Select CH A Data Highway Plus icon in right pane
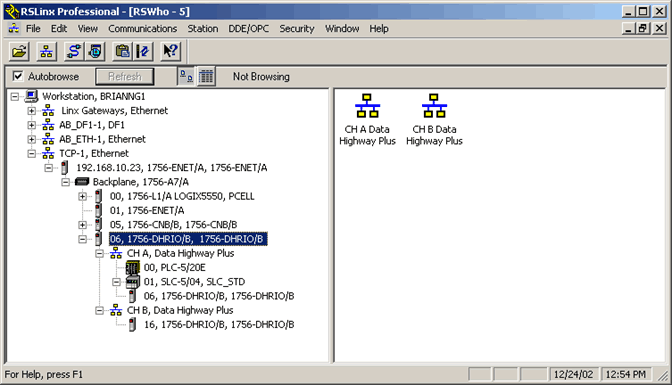 pyautogui.click(x=367, y=105)
